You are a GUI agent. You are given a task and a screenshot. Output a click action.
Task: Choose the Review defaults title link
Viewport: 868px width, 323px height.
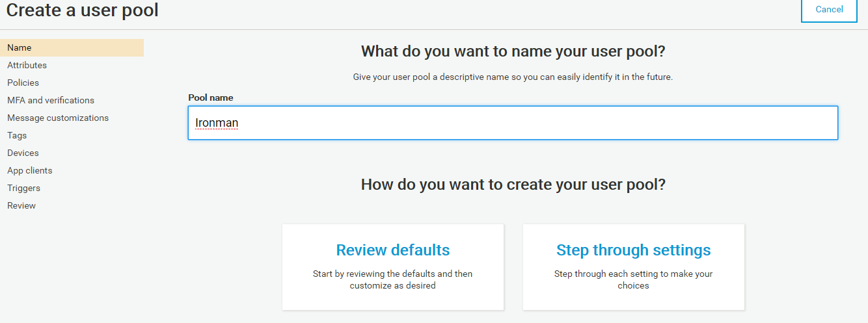point(392,250)
